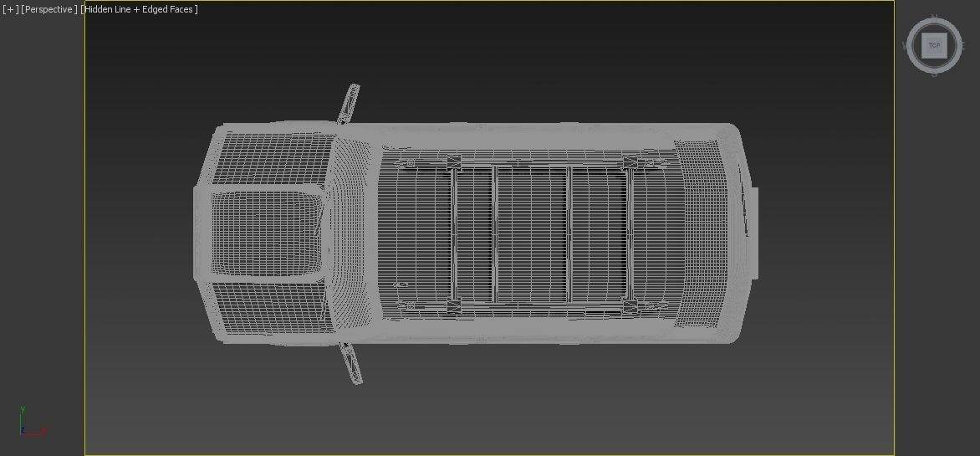980x456 pixels.
Task: Select the vehicle wireframe model in viewport
Action: (x=475, y=234)
